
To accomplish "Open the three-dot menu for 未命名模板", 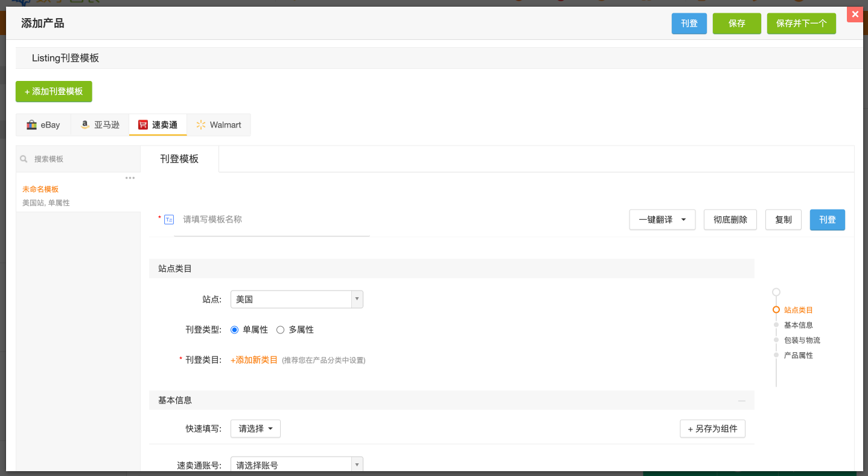I will (130, 178).
